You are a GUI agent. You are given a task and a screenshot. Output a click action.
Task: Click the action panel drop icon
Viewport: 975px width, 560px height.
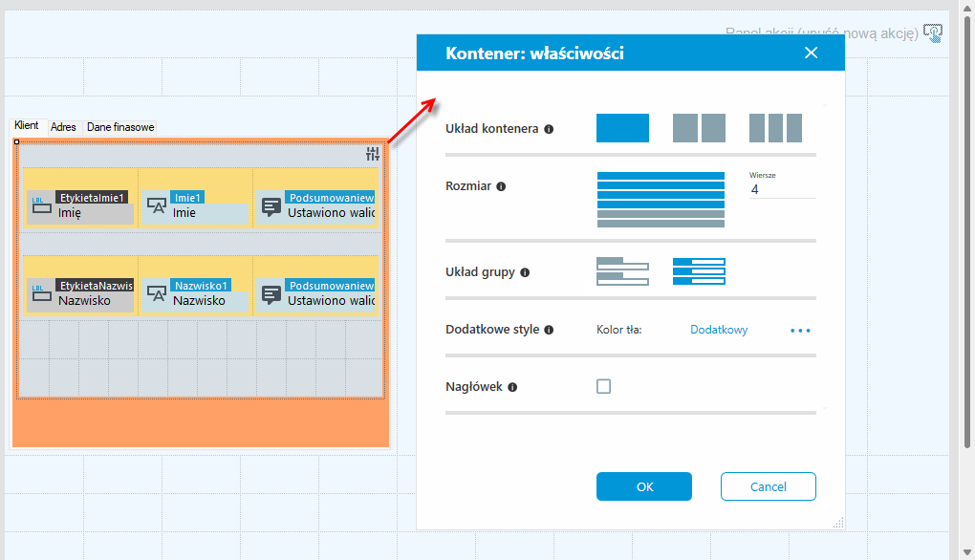933,32
